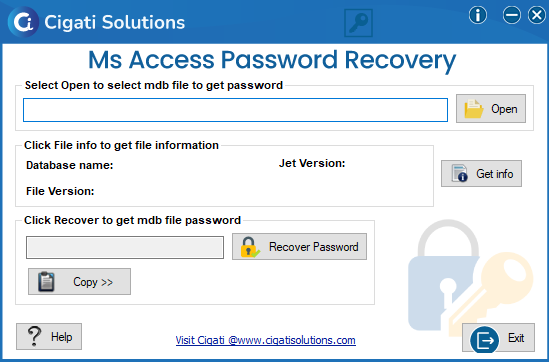The image size is (549, 362).
Task: Click Get info to load file details
Action: pos(481,173)
